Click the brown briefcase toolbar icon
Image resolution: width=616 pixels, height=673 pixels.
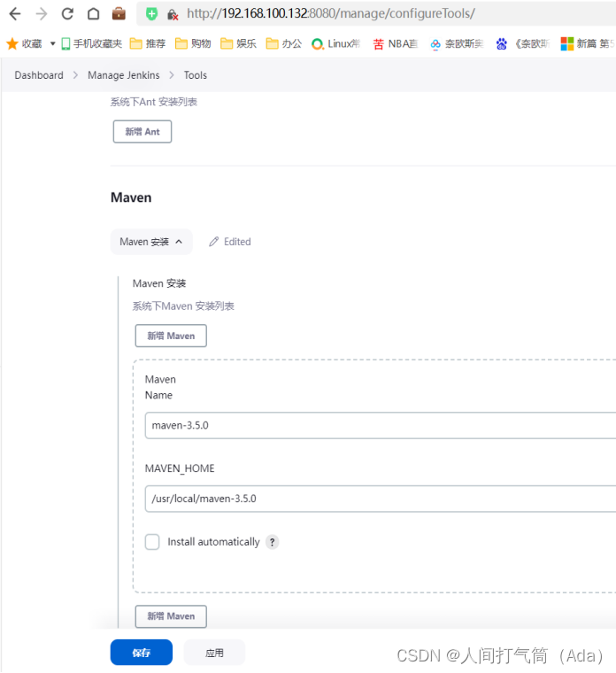point(119,14)
